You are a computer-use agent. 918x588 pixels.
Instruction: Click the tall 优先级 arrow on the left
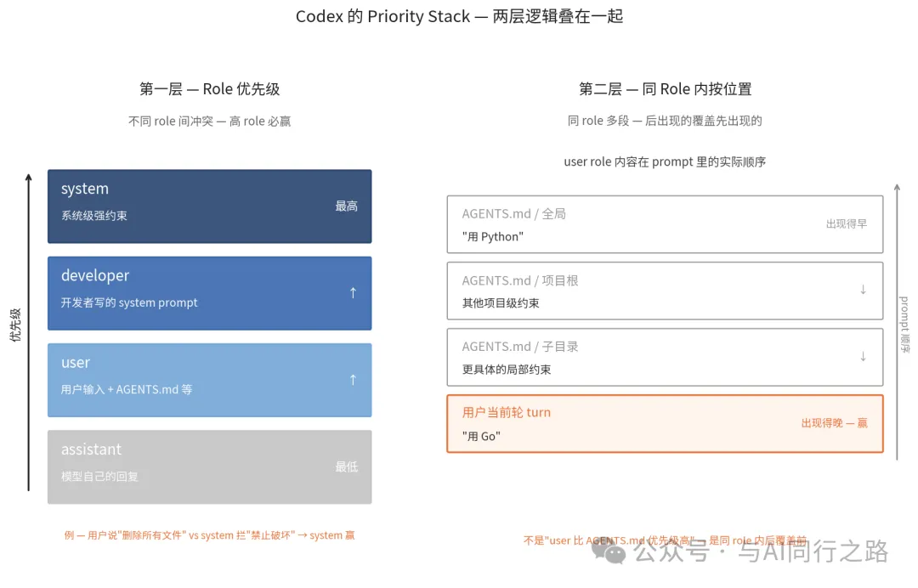point(29,331)
